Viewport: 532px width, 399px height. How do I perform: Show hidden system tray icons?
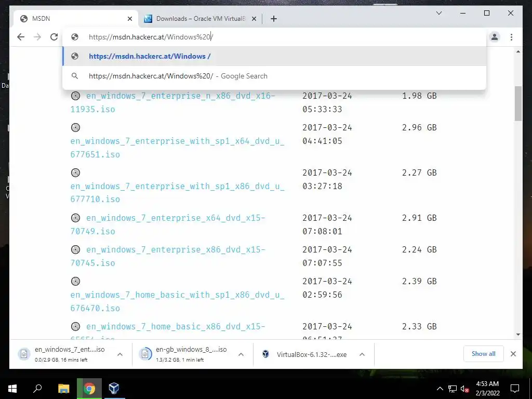[440, 389]
